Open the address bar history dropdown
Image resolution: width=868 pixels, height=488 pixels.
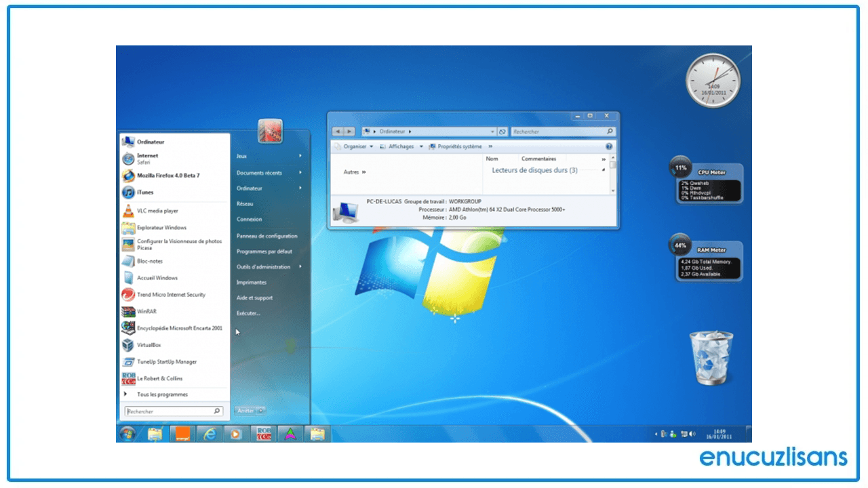(x=492, y=131)
